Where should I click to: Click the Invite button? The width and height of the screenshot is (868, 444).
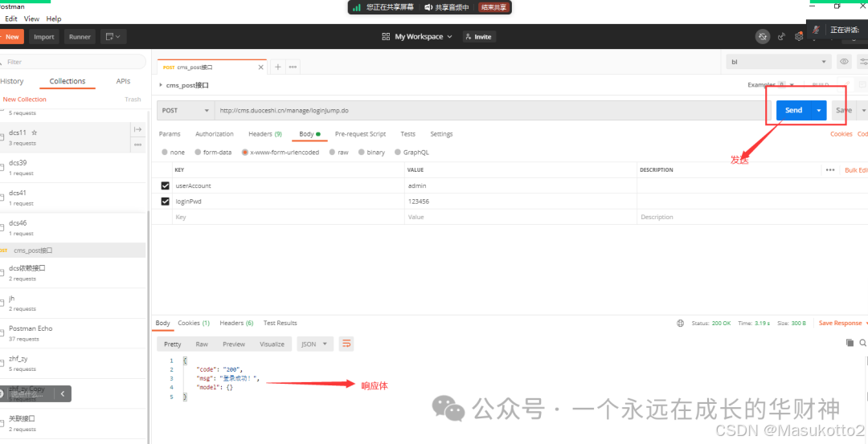479,36
